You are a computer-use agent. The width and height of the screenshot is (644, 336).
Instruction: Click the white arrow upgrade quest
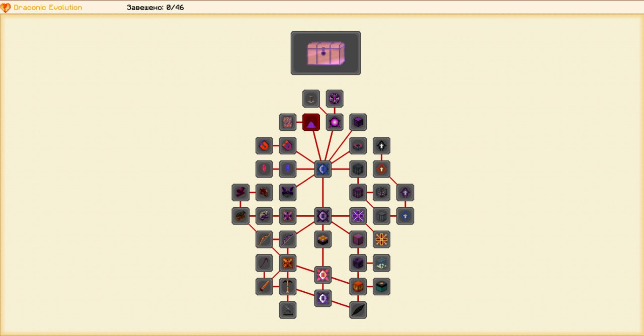click(x=381, y=146)
